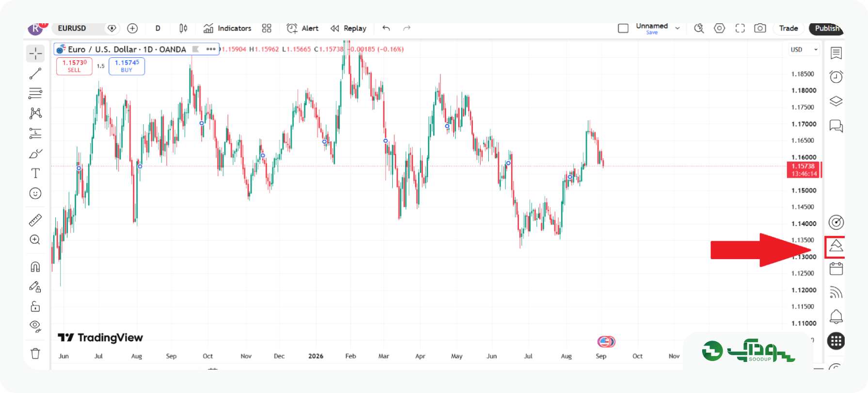
Task: Start bar Replay mode
Action: [348, 28]
